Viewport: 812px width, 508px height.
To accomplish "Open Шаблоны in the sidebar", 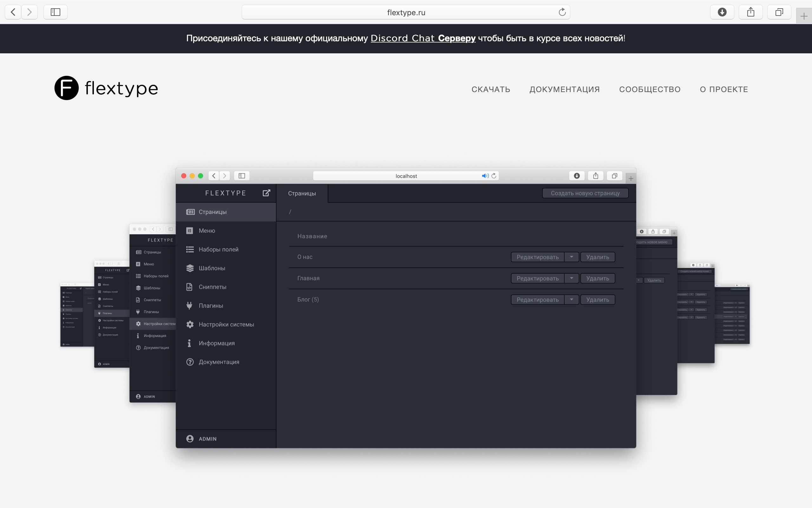I will click(x=226, y=268).
